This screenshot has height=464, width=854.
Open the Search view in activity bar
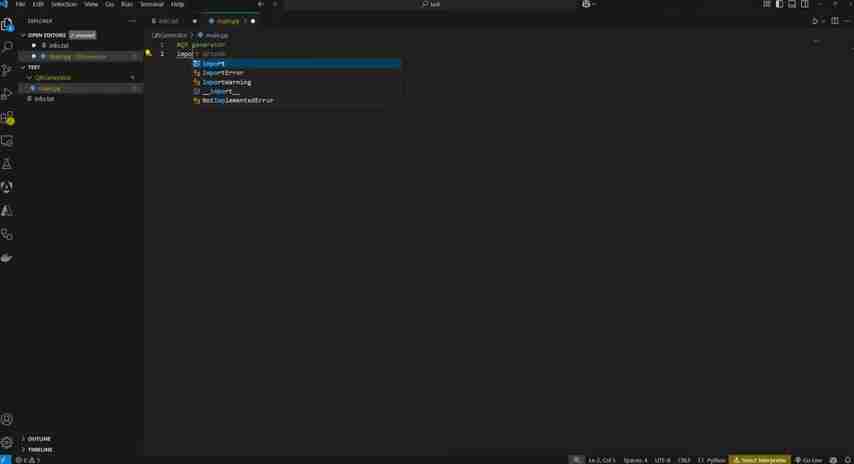[7, 47]
